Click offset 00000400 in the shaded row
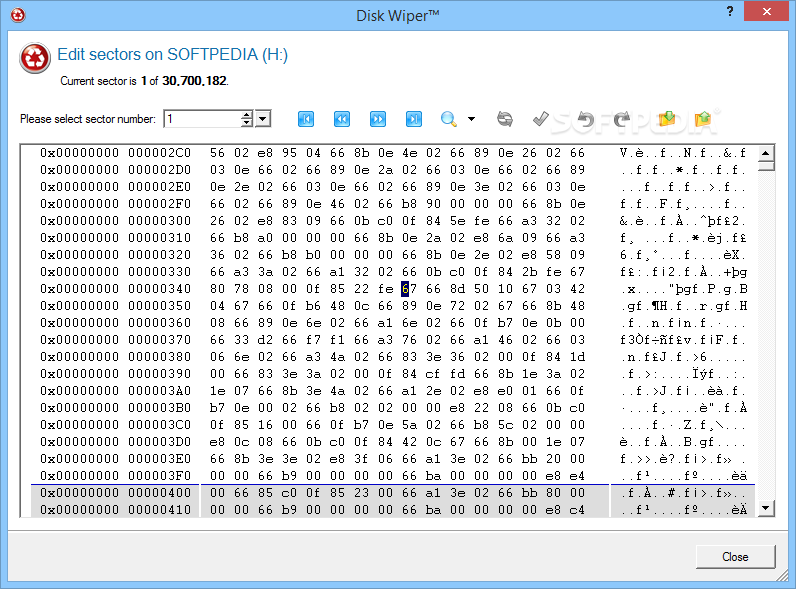Image resolution: width=796 pixels, height=589 pixels. tap(115, 493)
